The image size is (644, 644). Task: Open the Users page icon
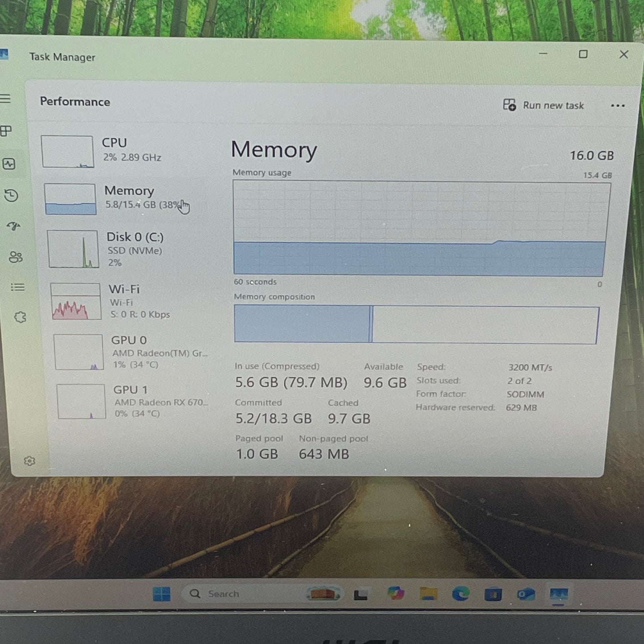[x=16, y=257]
